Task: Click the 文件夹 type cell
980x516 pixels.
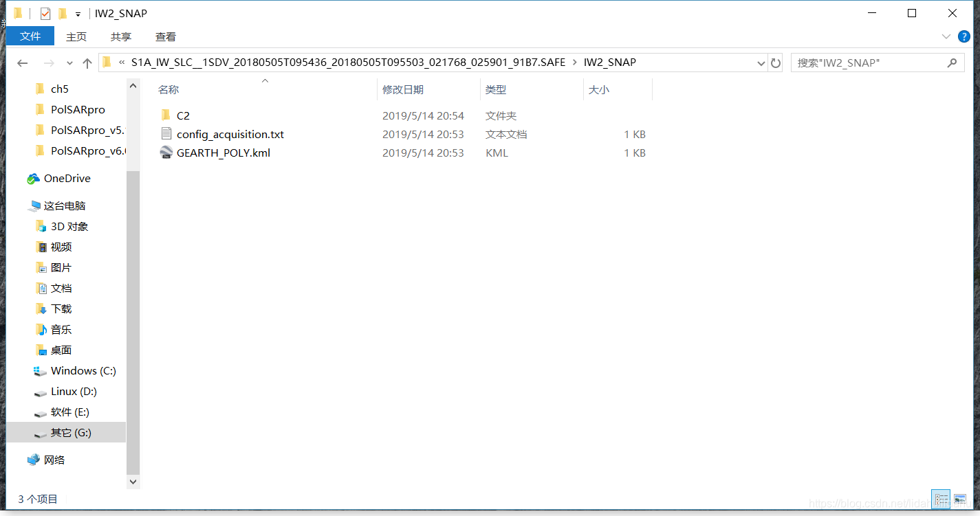Action: (501, 116)
